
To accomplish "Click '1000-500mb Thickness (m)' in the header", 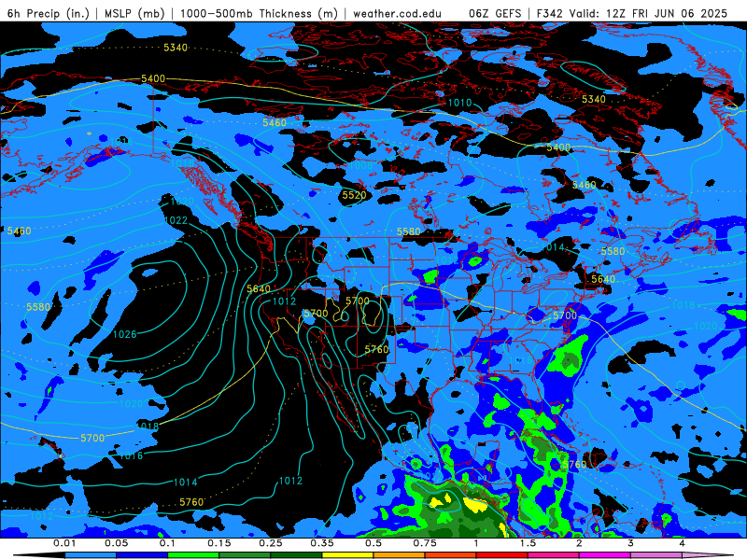I will click(259, 13).
